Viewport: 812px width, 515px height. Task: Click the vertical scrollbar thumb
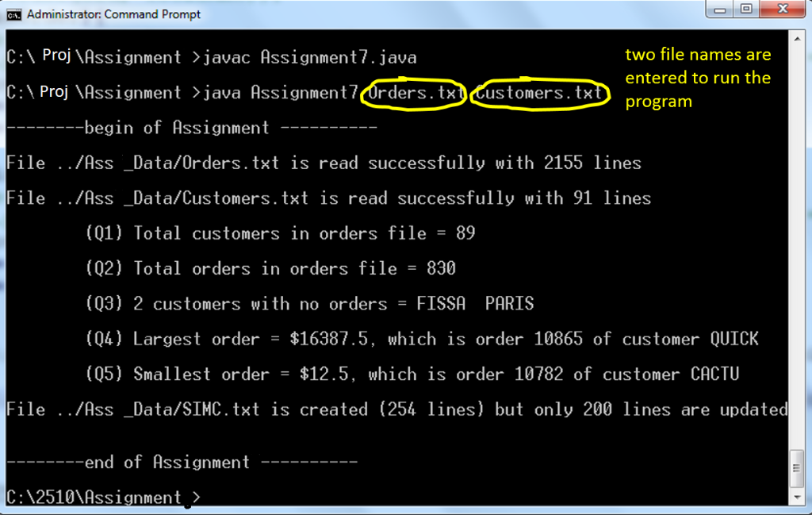pos(796,468)
